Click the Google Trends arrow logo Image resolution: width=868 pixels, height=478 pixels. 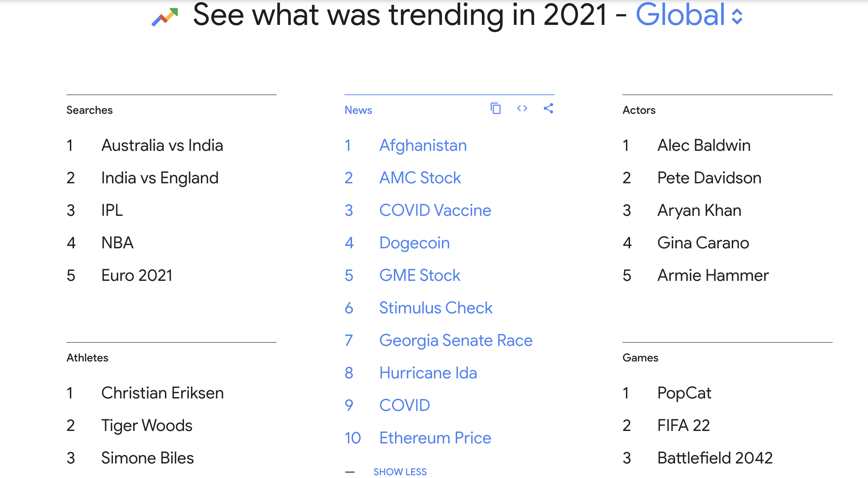click(x=165, y=17)
